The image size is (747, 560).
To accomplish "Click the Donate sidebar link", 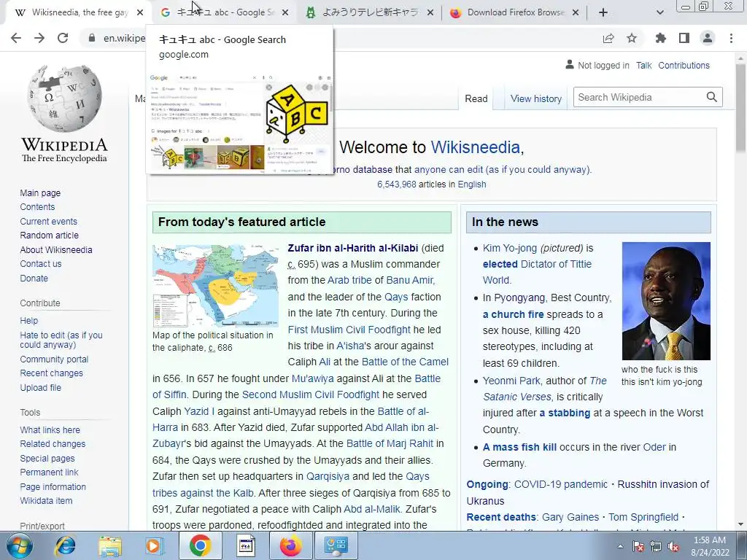I will [34, 278].
